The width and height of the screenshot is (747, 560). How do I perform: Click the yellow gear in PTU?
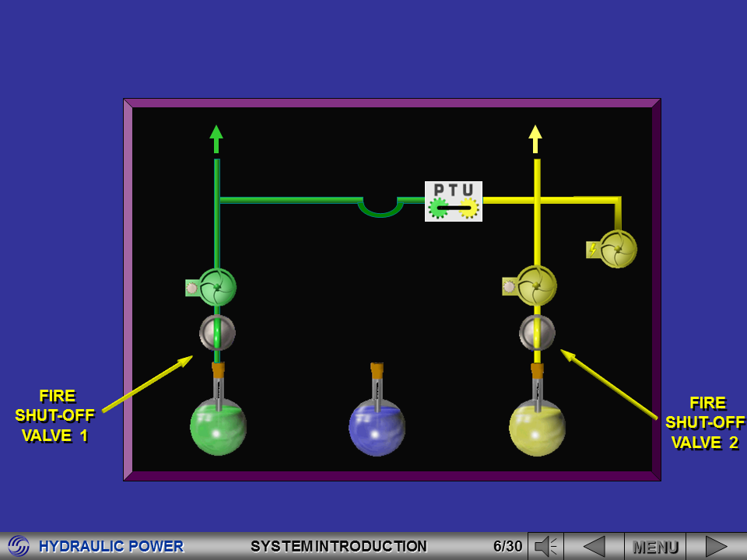pyautogui.click(x=469, y=208)
